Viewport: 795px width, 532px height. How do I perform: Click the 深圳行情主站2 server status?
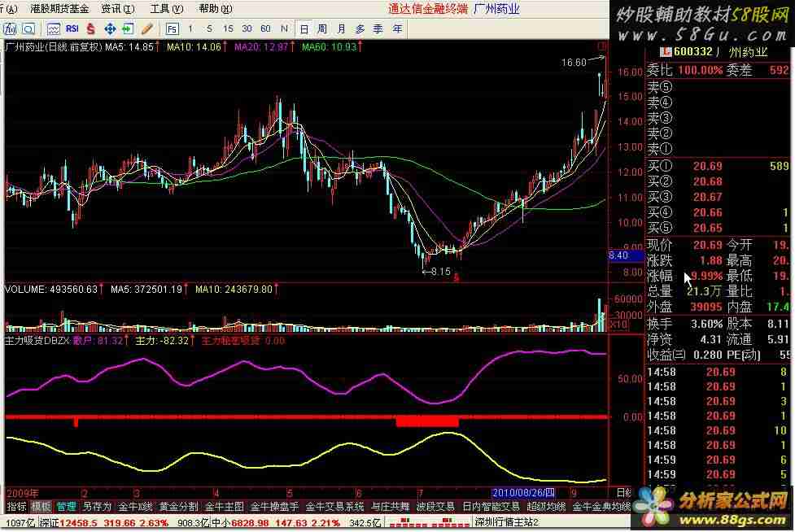click(508, 522)
